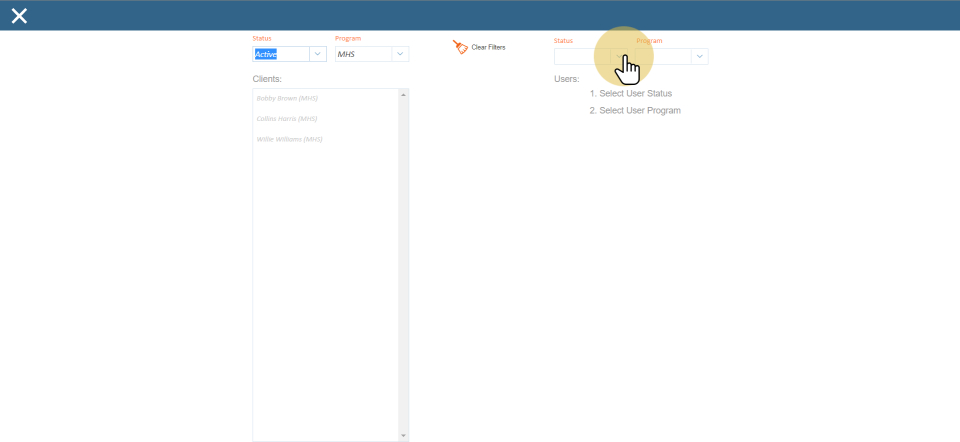This screenshot has width=960, height=442.
Task: Click the Clients list scrollbar track
Action: tap(403, 260)
